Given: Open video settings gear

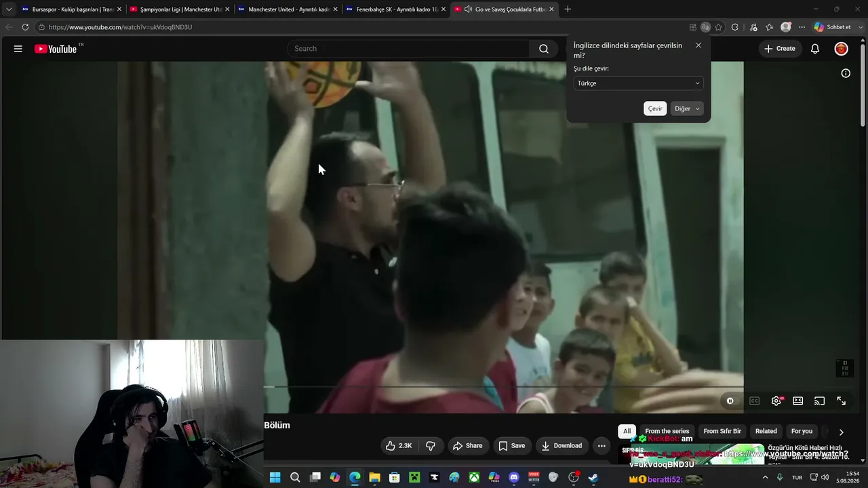Looking at the screenshot, I should (776, 401).
